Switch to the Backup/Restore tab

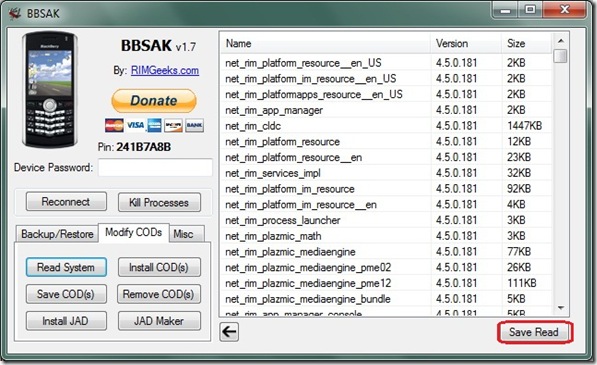57,234
